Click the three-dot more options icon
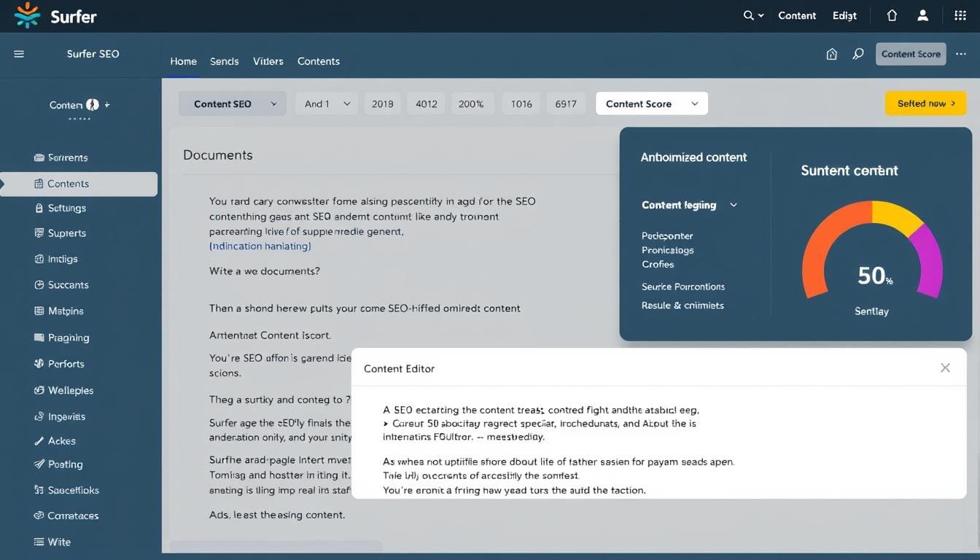Viewport: 980px width, 560px height. (960, 54)
